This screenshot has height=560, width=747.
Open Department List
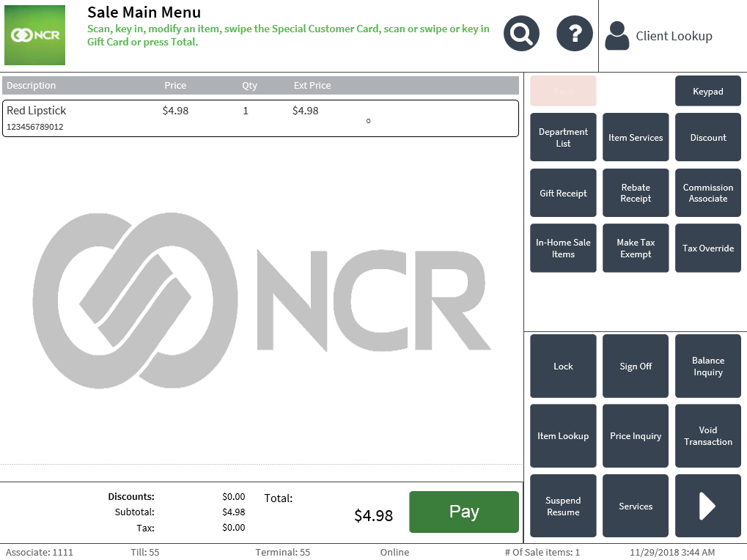tap(562, 137)
